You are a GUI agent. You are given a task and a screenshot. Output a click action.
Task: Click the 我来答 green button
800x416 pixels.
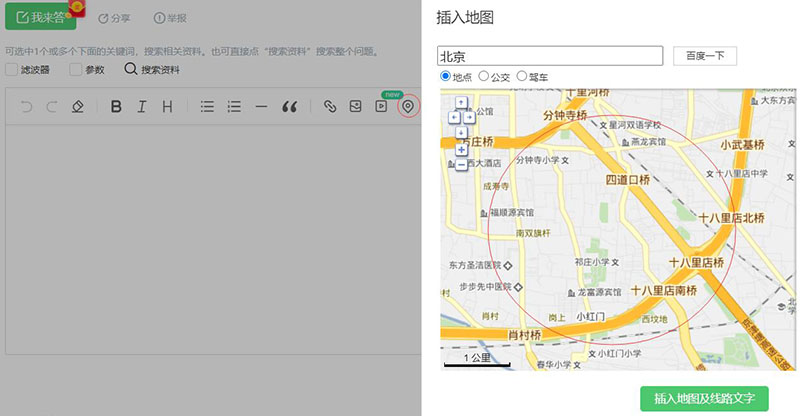coord(41,17)
